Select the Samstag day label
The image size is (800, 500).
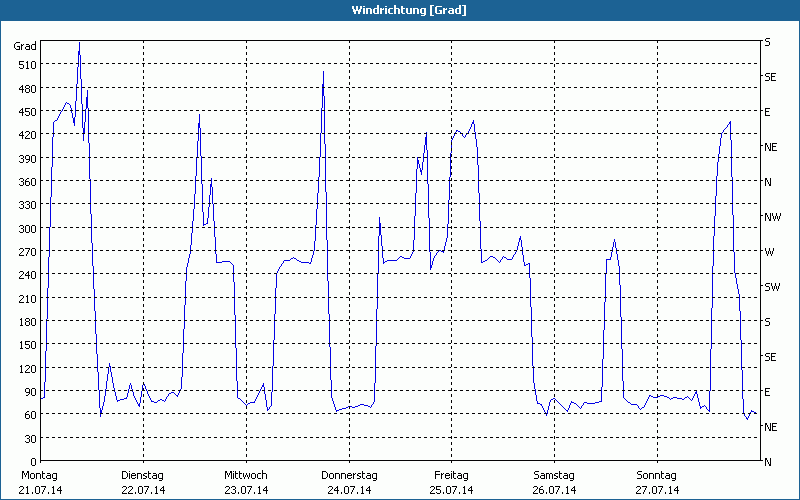click(554, 475)
